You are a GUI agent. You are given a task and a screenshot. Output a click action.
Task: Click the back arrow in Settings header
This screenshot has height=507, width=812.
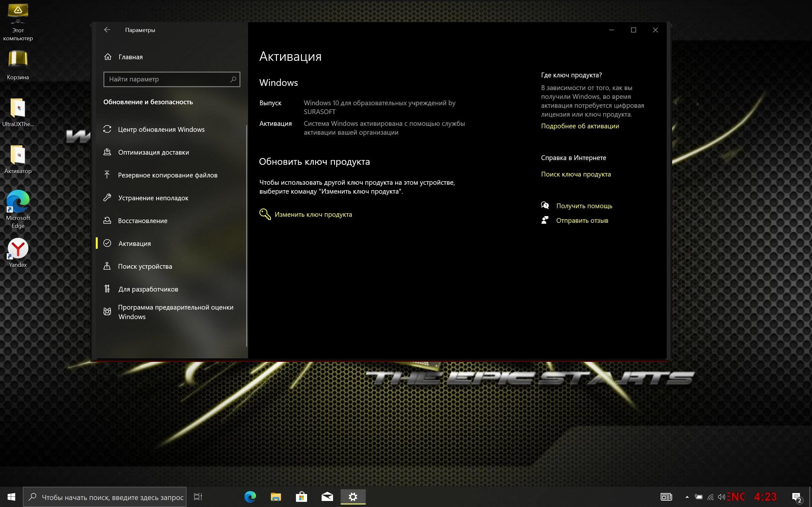point(107,30)
